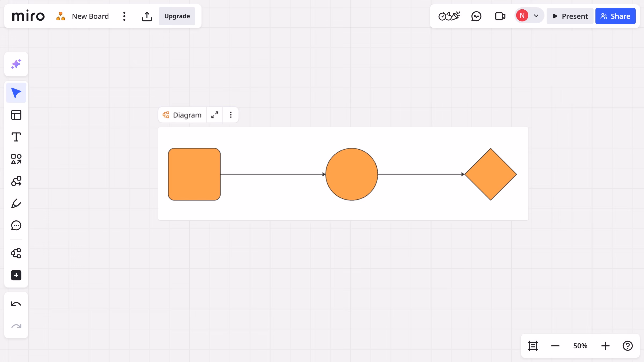The width and height of the screenshot is (644, 362).
Task: Click the 50% zoom level
Action: (x=580, y=346)
